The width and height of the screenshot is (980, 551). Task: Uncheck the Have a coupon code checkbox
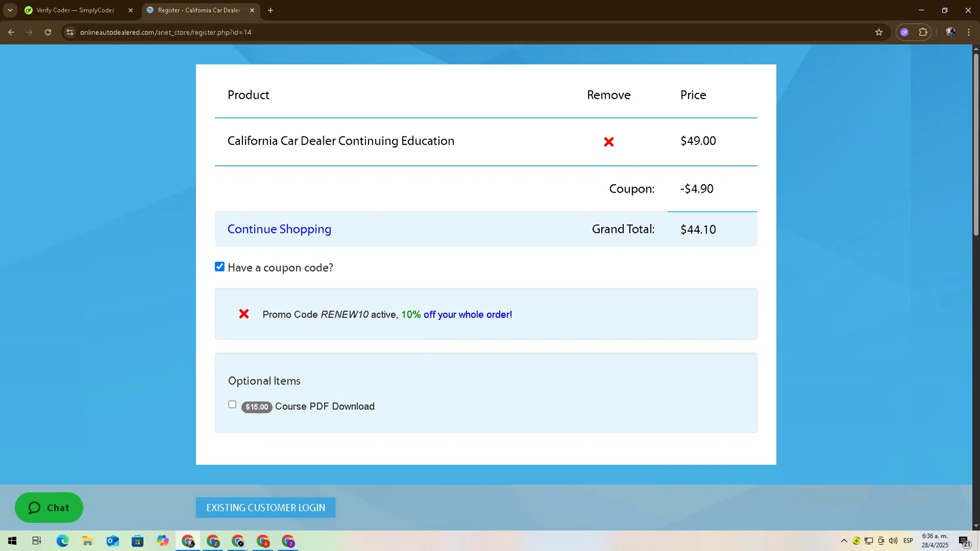coord(220,266)
